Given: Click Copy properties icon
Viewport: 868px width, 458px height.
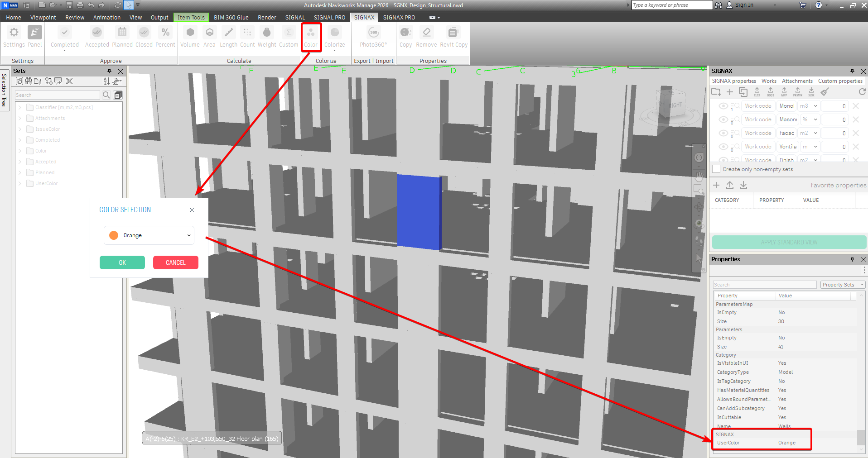Looking at the screenshot, I should 405,33.
